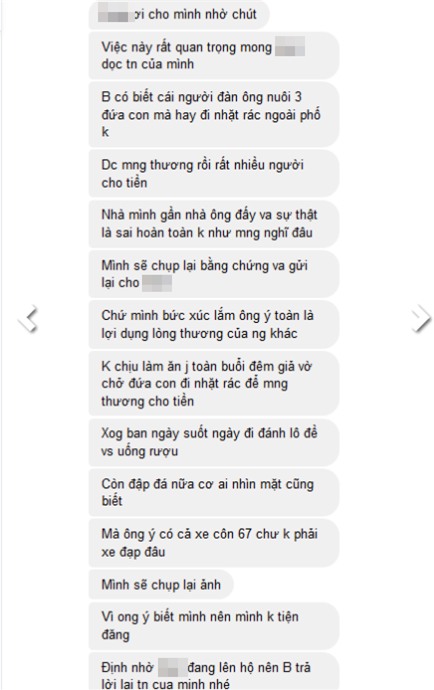Select message 'Xog ban ngày suốt ngày'
The width and height of the screenshot is (434, 690).
[213, 442]
